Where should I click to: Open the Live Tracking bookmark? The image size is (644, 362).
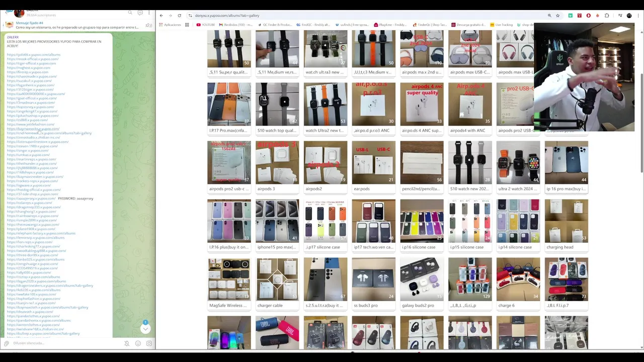click(501, 25)
